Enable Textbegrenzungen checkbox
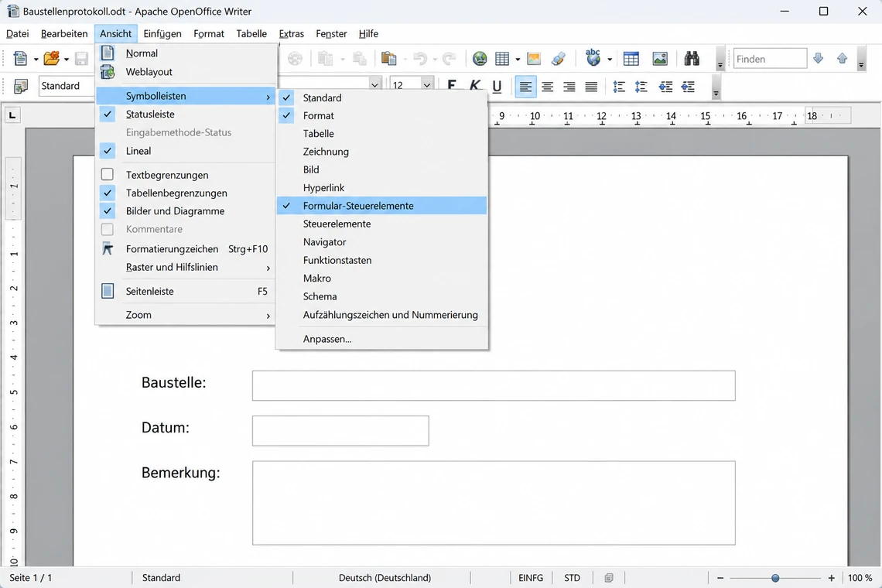 [108, 174]
